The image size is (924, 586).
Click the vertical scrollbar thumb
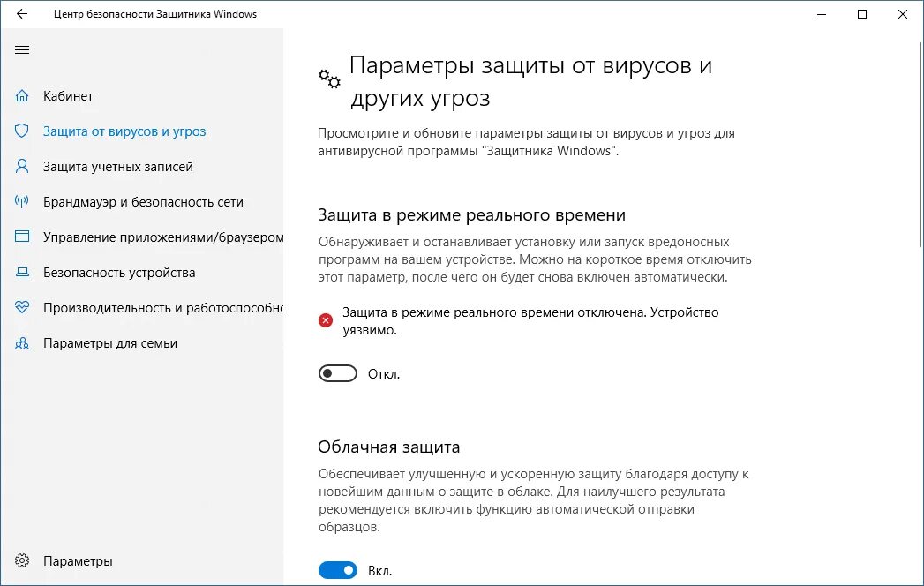920,145
